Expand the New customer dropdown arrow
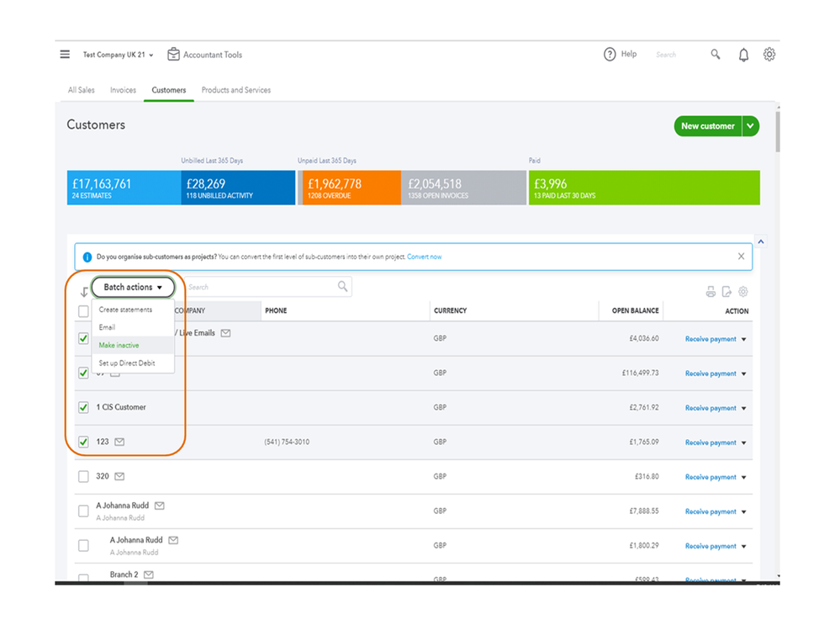The height and width of the screenshot is (630, 840). coord(751,126)
